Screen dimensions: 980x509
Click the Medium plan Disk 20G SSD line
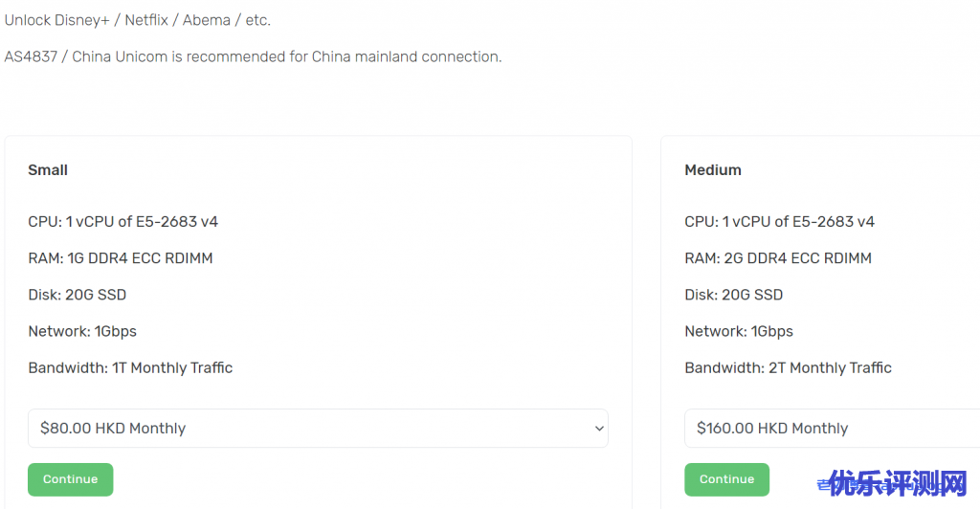click(734, 295)
